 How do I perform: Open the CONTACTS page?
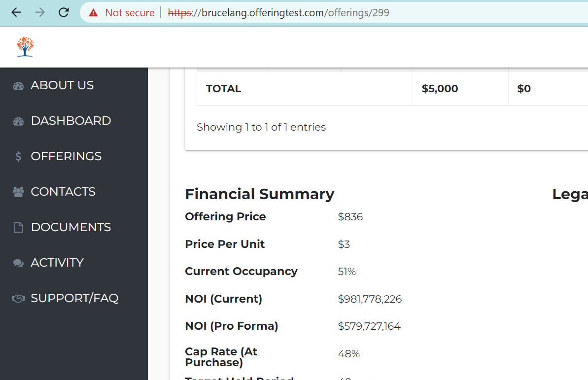tap(63, 192)
